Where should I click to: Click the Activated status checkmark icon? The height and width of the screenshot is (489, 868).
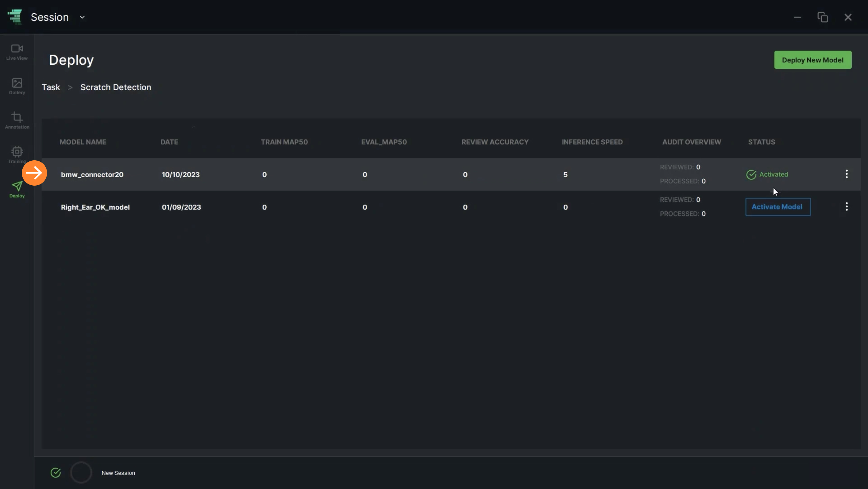[751, 175]
